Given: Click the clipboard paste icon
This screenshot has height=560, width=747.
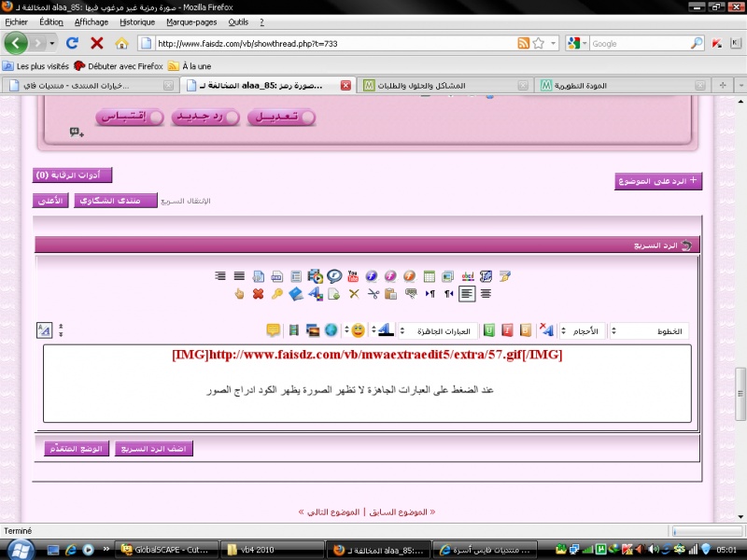Looking at the screenshot, I should [391, 294].
